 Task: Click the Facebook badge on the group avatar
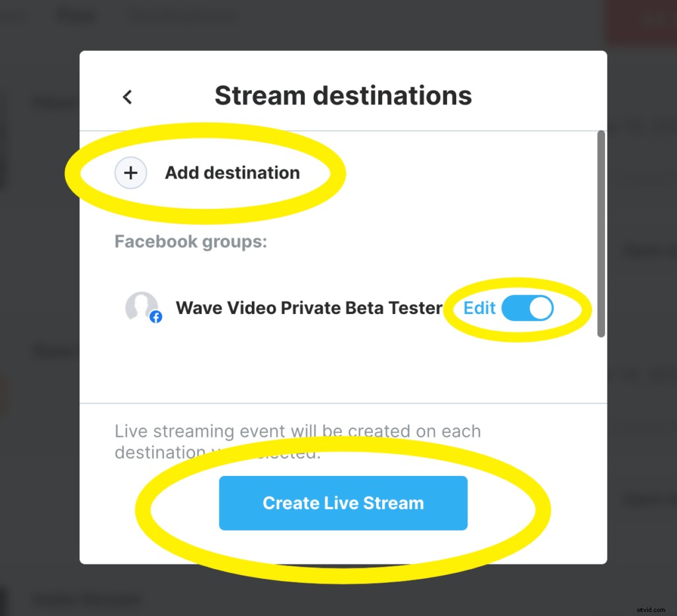(155, 318)
